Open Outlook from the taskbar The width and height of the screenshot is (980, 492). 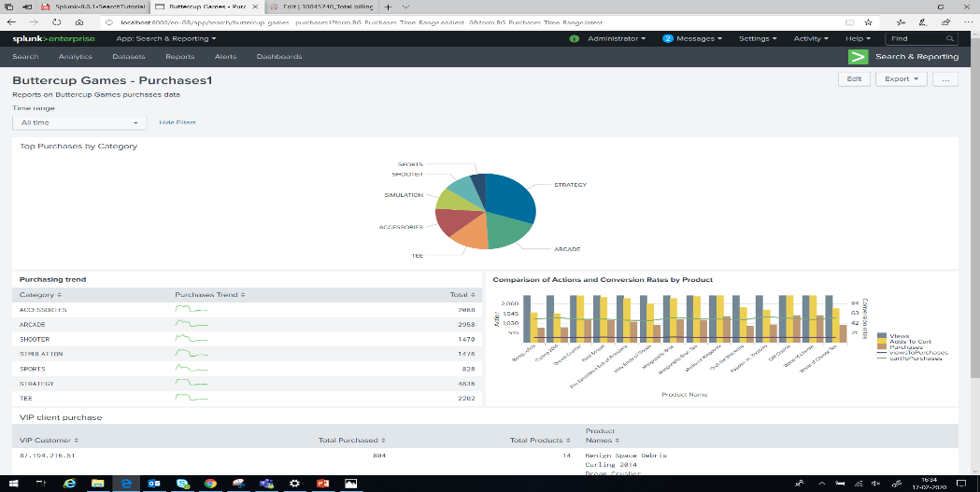coord(154,484)
